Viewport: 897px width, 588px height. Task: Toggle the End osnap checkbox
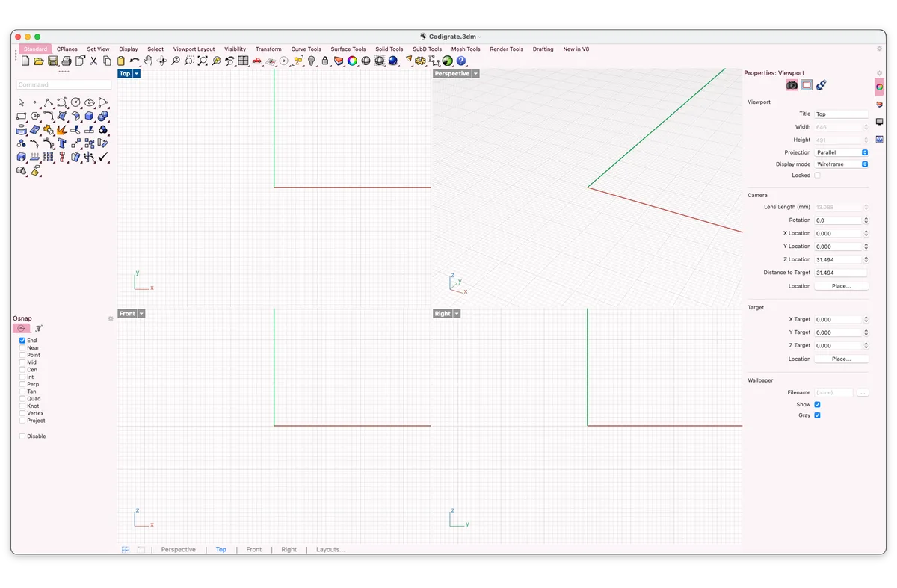22,341
